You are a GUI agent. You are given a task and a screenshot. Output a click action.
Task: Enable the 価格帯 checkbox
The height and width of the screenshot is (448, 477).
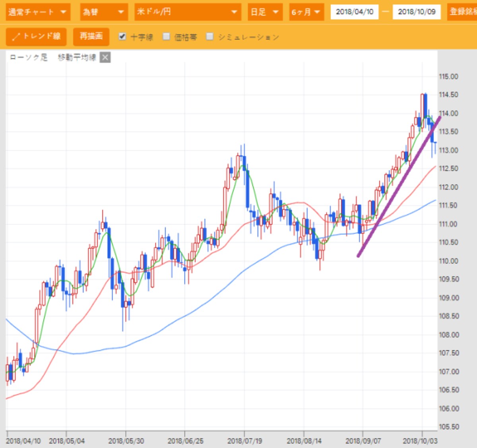pos(166,37)
